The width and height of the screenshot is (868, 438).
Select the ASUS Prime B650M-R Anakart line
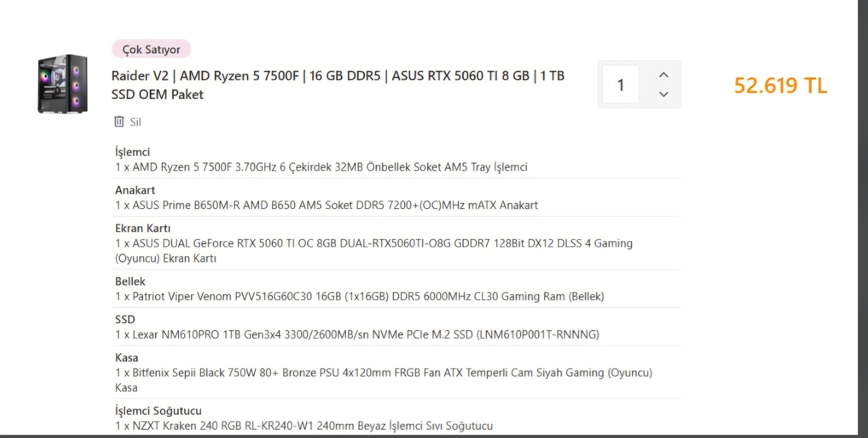click(326, 205)
